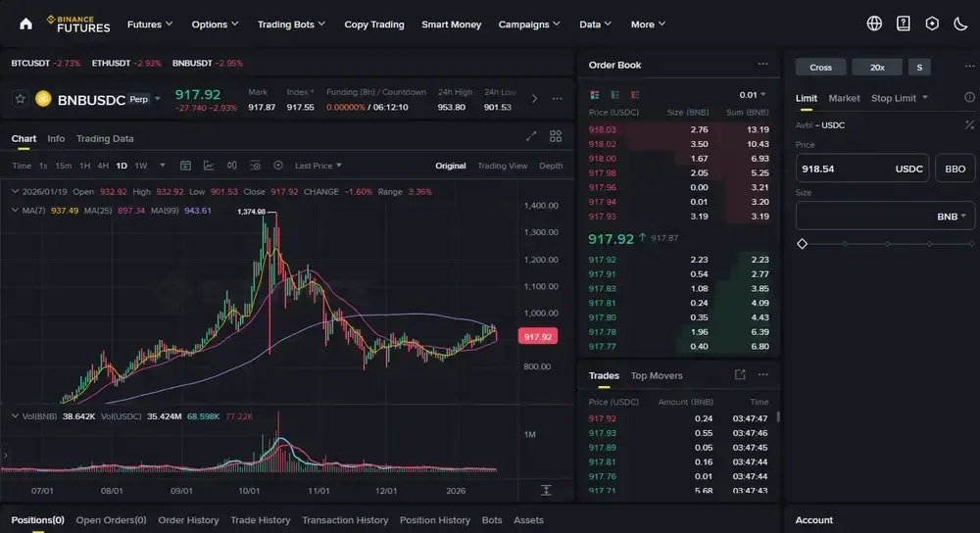The image size is (980, 533).
Task: Select the 15m chart interval
Action: click(63, 166)
